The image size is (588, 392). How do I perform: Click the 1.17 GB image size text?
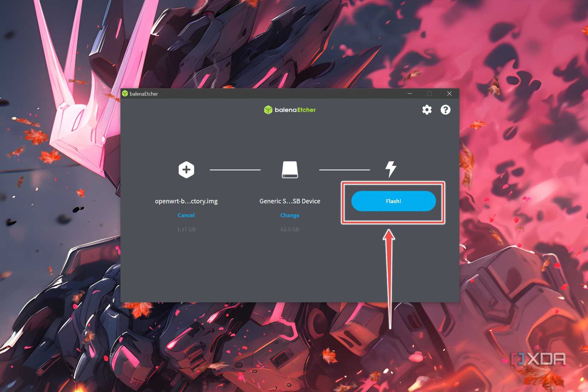(186, 229)
